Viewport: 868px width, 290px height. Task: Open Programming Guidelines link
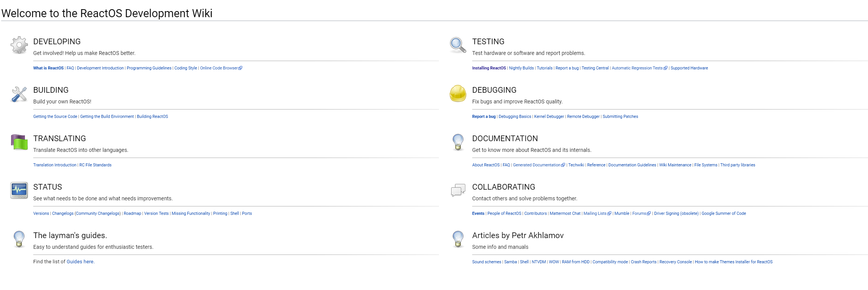149,68
